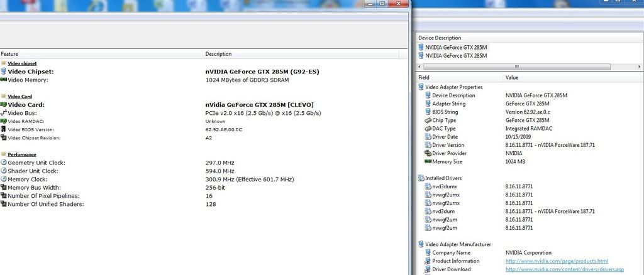Click the Geometry Unit Clock icon

[3, 163]
